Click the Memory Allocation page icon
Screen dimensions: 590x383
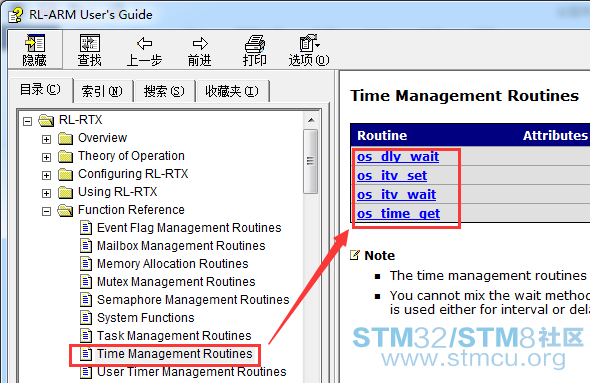point(86,264)
